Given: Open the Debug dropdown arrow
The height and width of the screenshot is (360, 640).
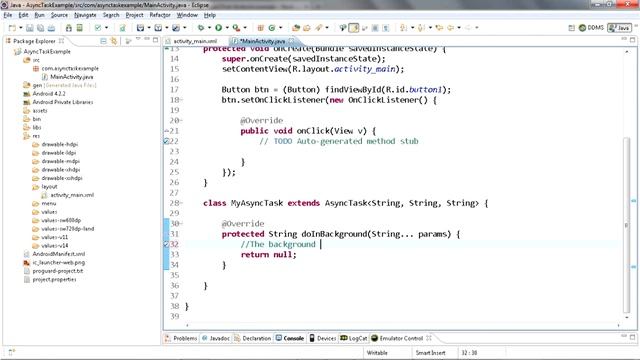Looking at the screenshot, I should (x=209, y=28).
